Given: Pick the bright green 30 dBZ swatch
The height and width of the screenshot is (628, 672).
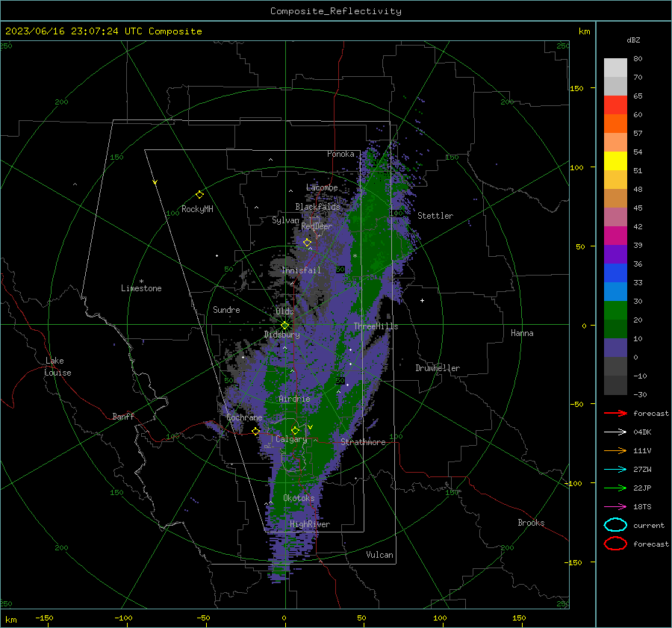Looking at the screenshot, I should coord(615,310).
